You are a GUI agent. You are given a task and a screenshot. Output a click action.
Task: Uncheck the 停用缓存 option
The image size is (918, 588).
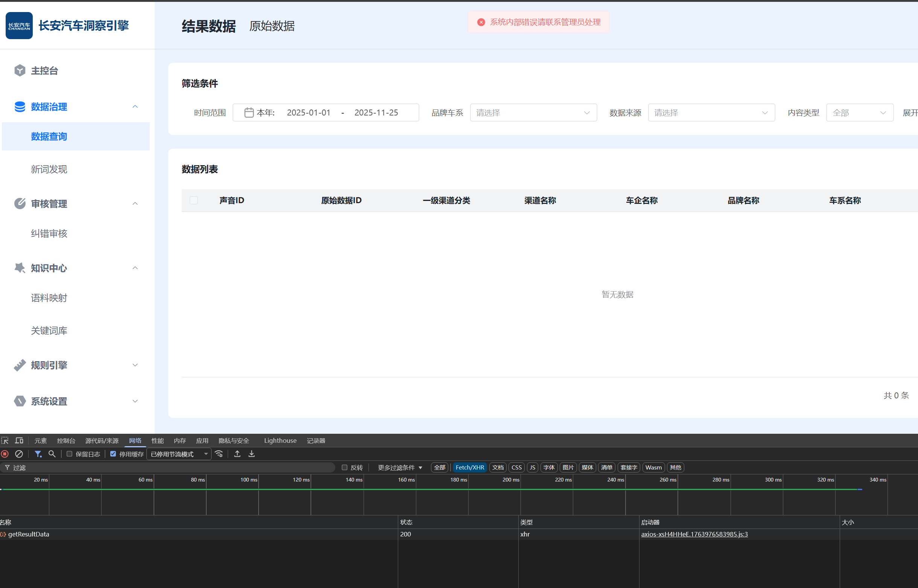tap(113, 454)
